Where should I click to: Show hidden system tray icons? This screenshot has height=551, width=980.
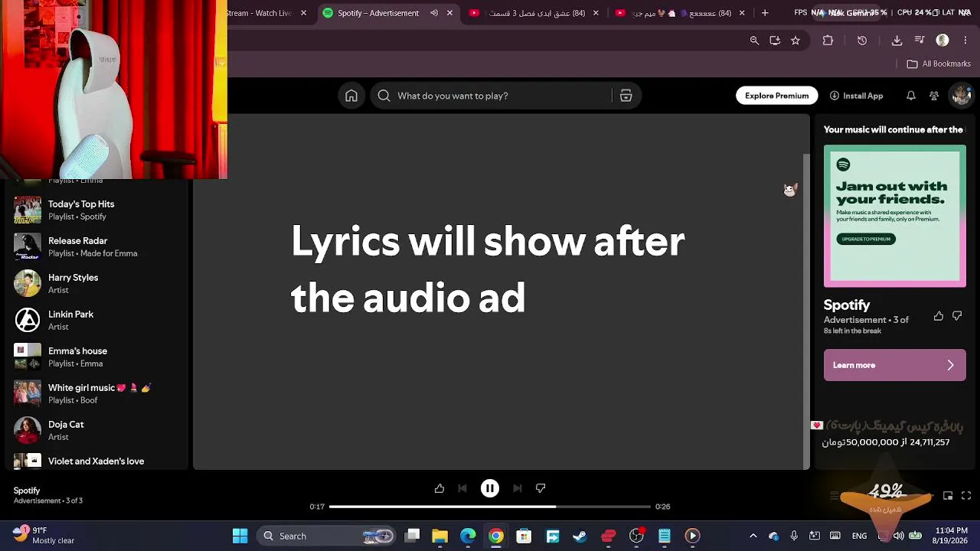[753, 536]
